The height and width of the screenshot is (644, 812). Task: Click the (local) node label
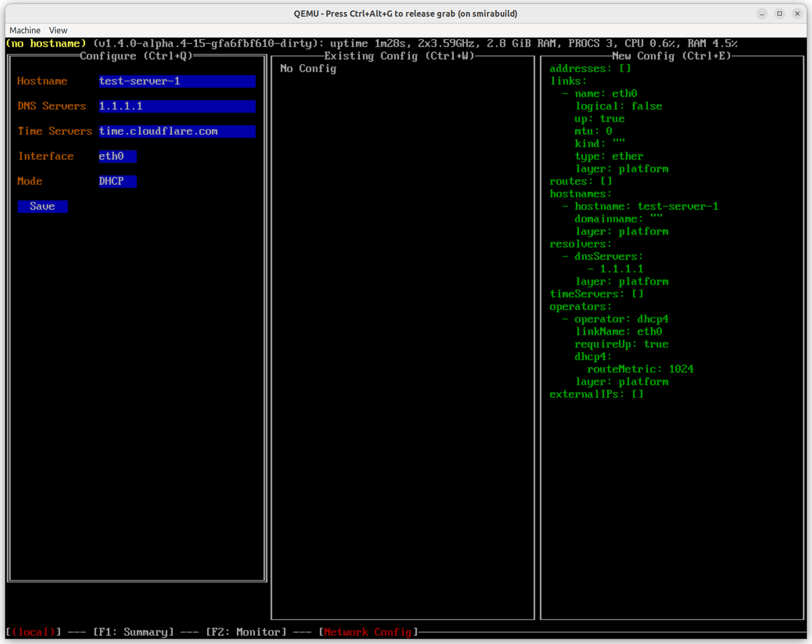click(33, 632)
